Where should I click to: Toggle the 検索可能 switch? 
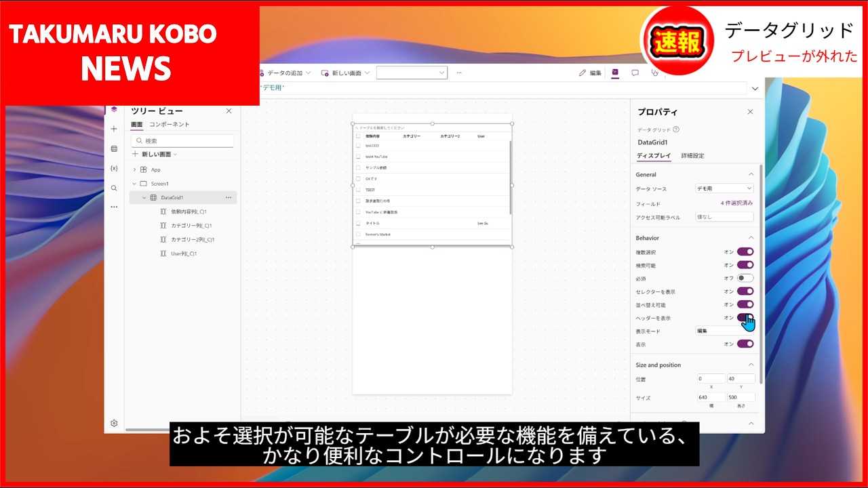(745, 265)
